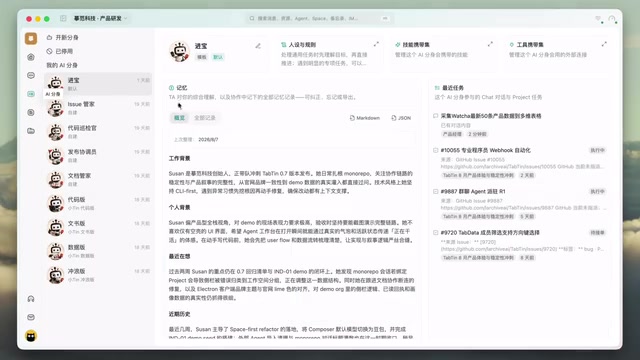Screen dimensions: 640x360
Task: Open the folder icon in the left rail
Action: click(x=31, y=131)
